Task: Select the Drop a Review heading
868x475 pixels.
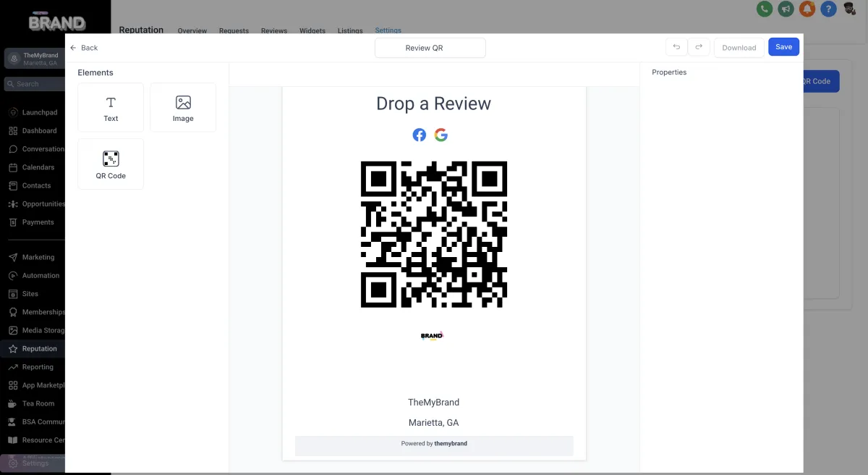Action: click(433, 104)
